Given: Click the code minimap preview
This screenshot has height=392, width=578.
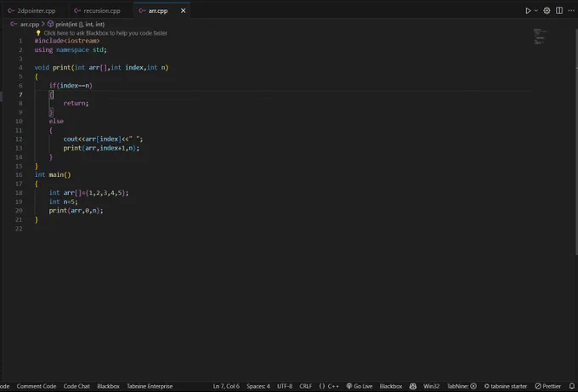Looking at the screenshot, I should pyautogui.click(x=540, y=37).
